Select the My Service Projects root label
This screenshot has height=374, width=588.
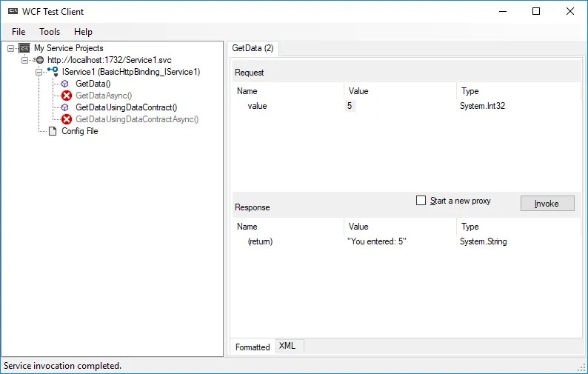point(69,48)
